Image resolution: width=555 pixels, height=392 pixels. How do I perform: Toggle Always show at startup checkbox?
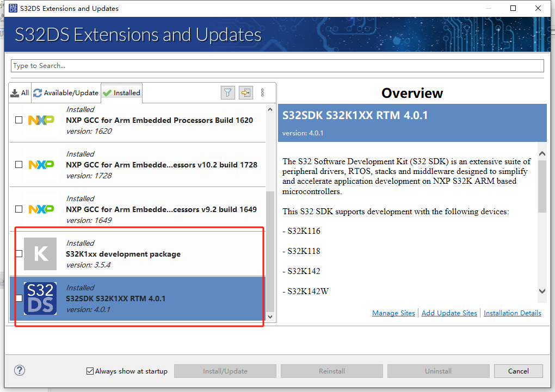pyautogui.click(x=90, y=371)
